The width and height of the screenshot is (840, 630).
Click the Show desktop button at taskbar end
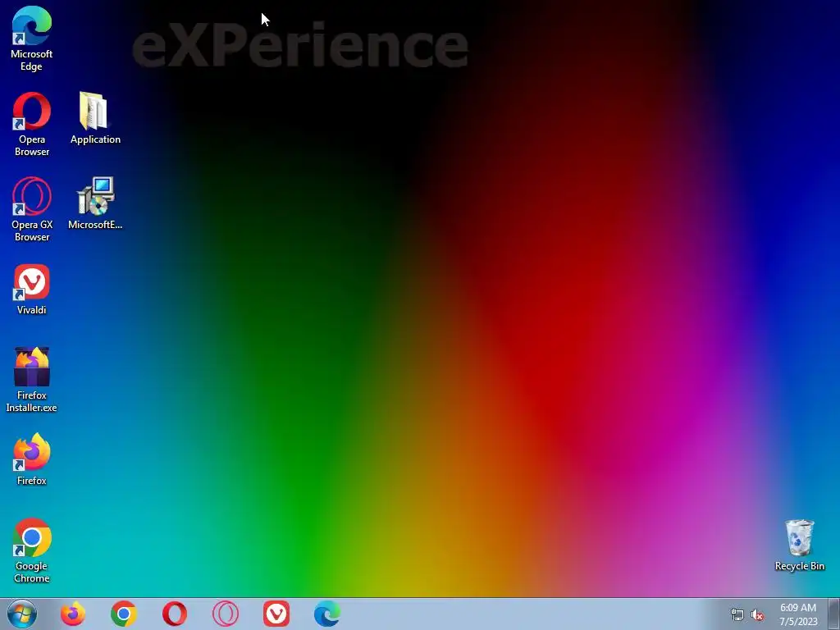point(833,614)
